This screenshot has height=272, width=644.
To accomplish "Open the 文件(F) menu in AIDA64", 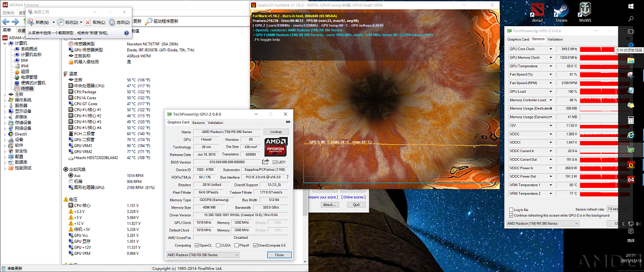I will point(9,13).
